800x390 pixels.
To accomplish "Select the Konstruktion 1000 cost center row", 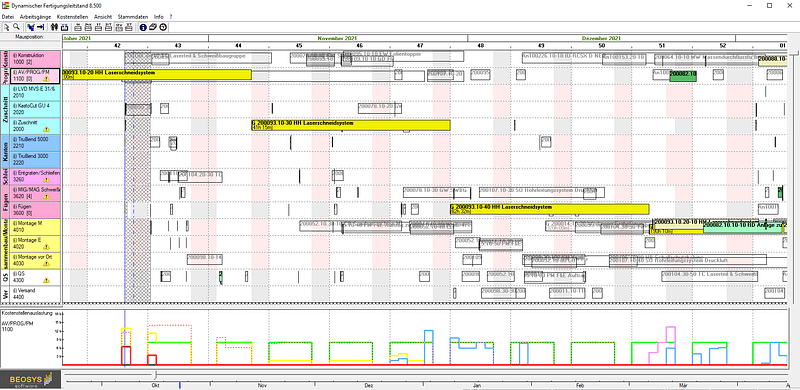I will [35, 59].
